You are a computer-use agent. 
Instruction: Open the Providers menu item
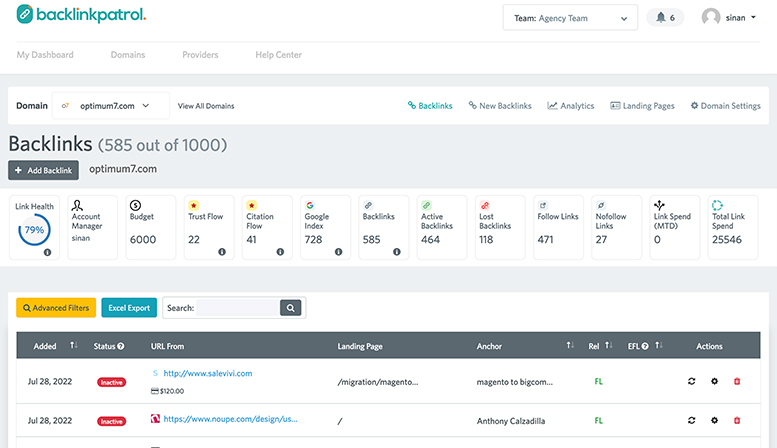pyautogui.click(x=200, y=55)
